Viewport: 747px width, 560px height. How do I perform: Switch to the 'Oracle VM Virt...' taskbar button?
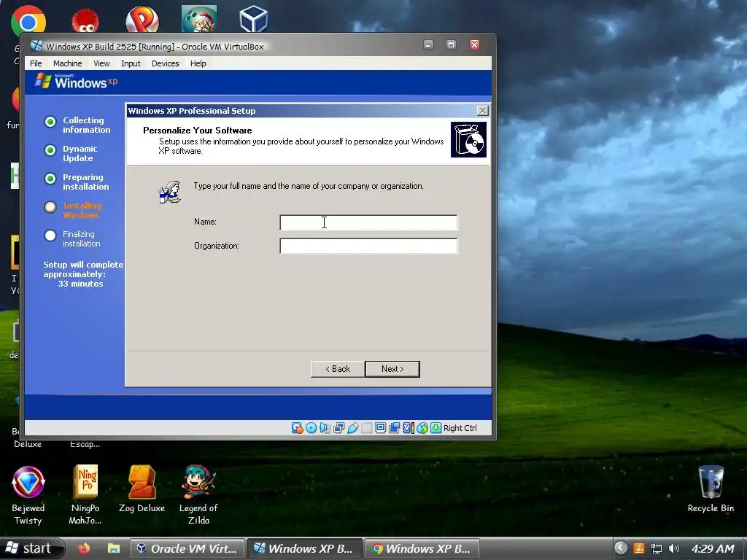tap(187, 548)
